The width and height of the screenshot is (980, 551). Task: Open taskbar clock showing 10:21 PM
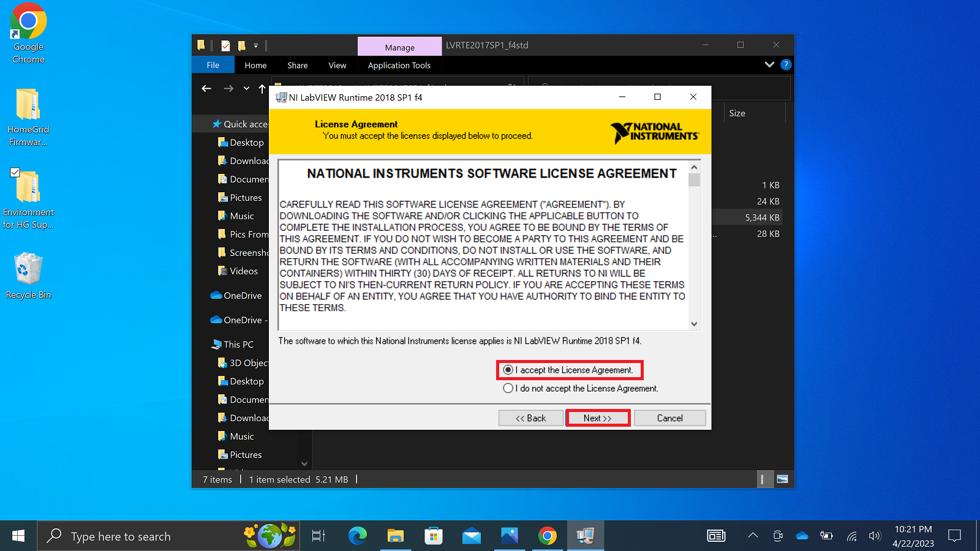pos(913,536)
